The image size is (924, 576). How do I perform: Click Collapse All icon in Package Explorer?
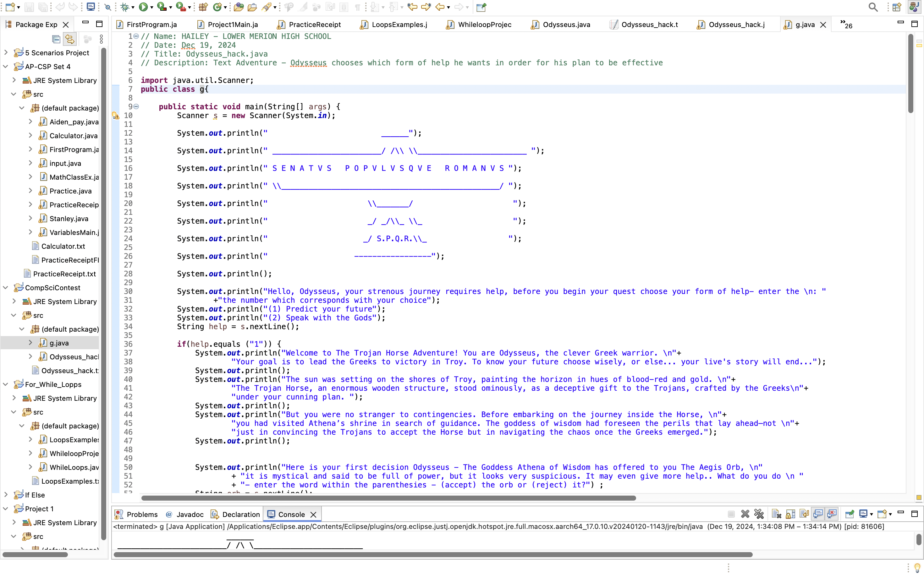click(x=56, y=39)
